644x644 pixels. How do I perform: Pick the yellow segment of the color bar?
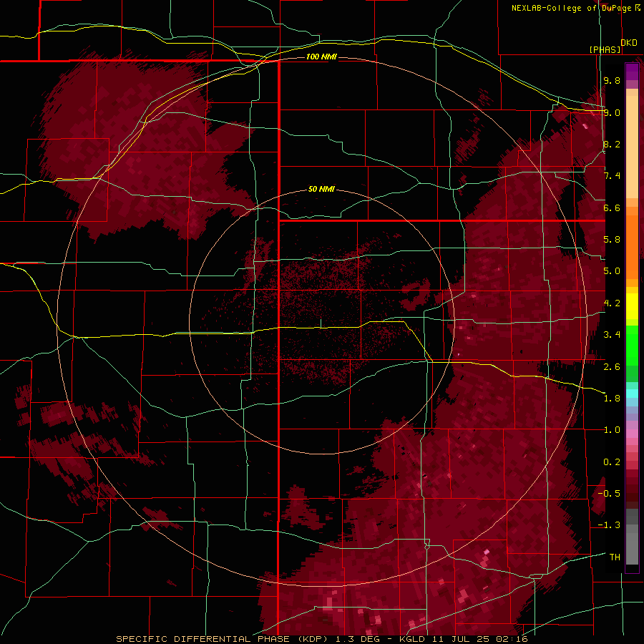point(632,306)
